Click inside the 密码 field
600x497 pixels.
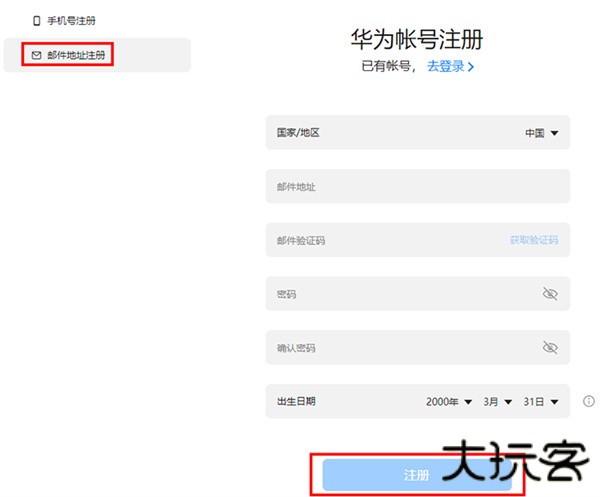pos(400,294)
